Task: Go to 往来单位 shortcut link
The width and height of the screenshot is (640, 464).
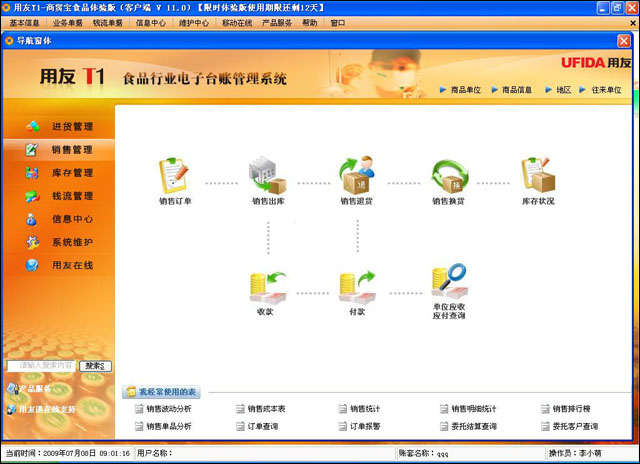Action: [x=607, y=90]
